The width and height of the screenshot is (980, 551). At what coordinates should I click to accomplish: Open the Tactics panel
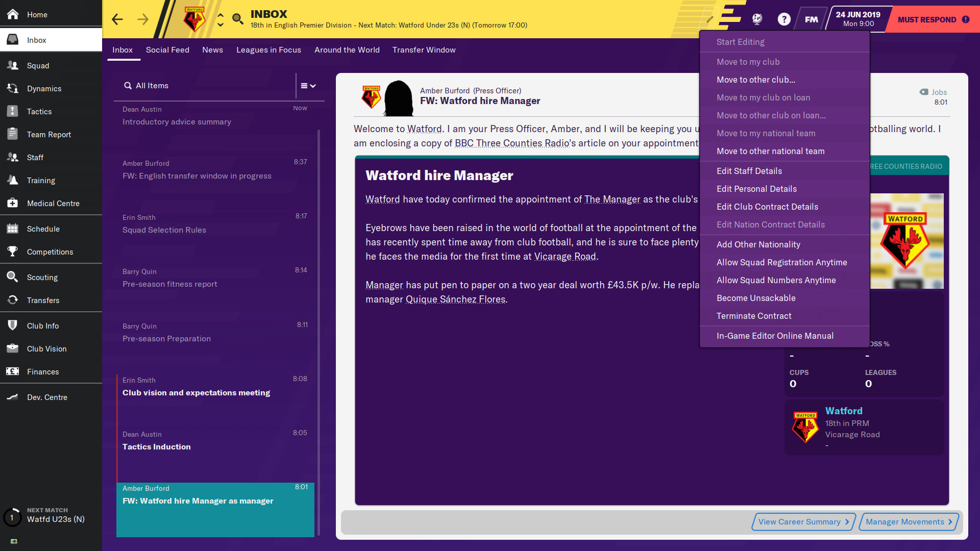tap(39, 111)
